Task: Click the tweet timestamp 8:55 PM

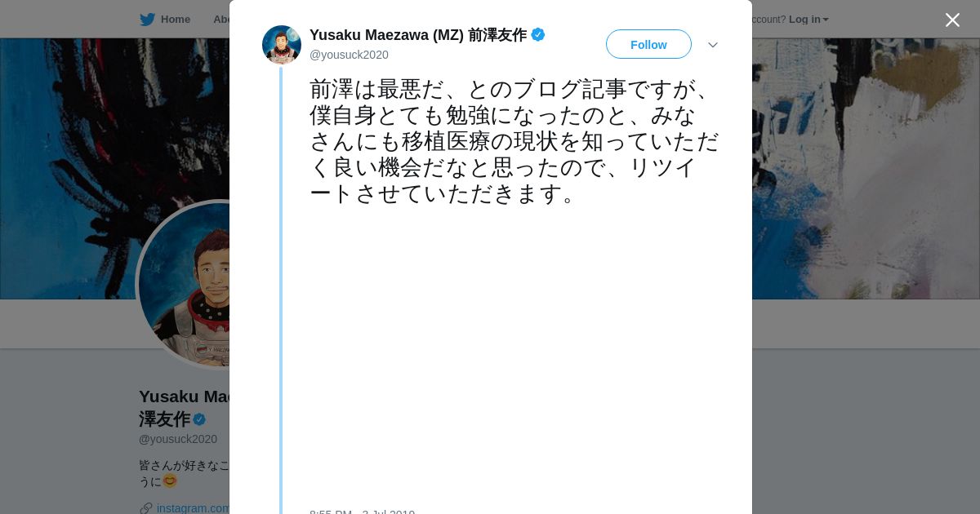Action: click(x=331, y=512)
